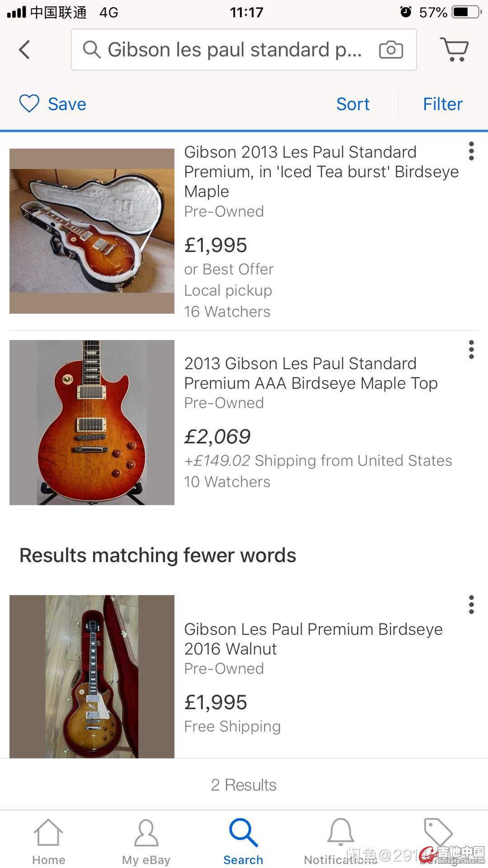Viewport: 488px width, 868px height.
Task: Open the Sort options
Action: coord(353,104)
